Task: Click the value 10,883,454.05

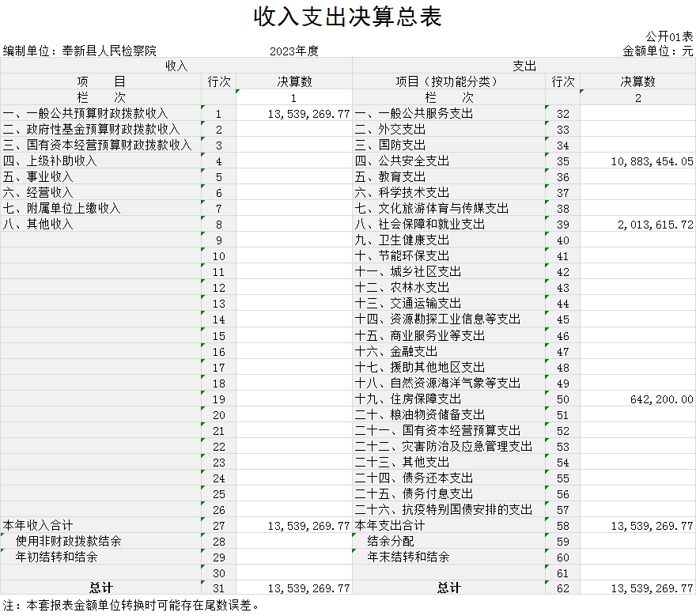Action: click(637, 161)
